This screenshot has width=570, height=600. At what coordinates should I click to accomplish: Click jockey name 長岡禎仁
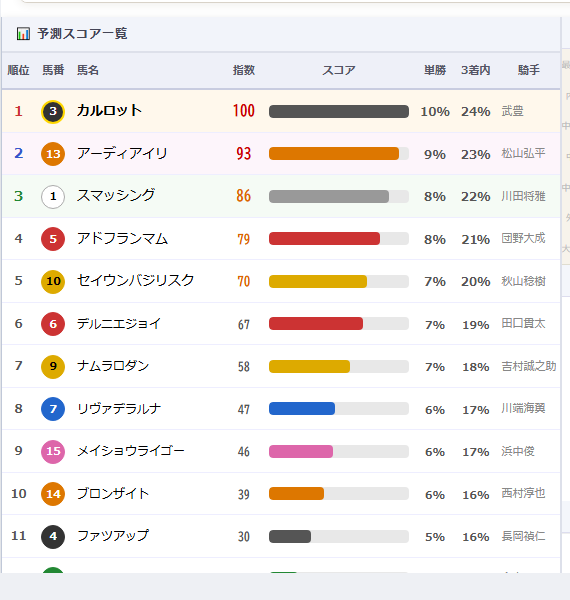(523, 536)
